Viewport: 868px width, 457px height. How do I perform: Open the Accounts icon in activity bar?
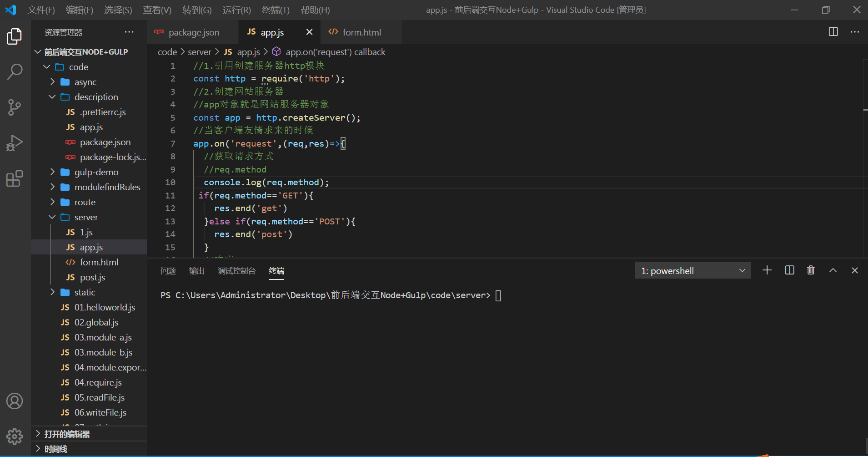15,401
